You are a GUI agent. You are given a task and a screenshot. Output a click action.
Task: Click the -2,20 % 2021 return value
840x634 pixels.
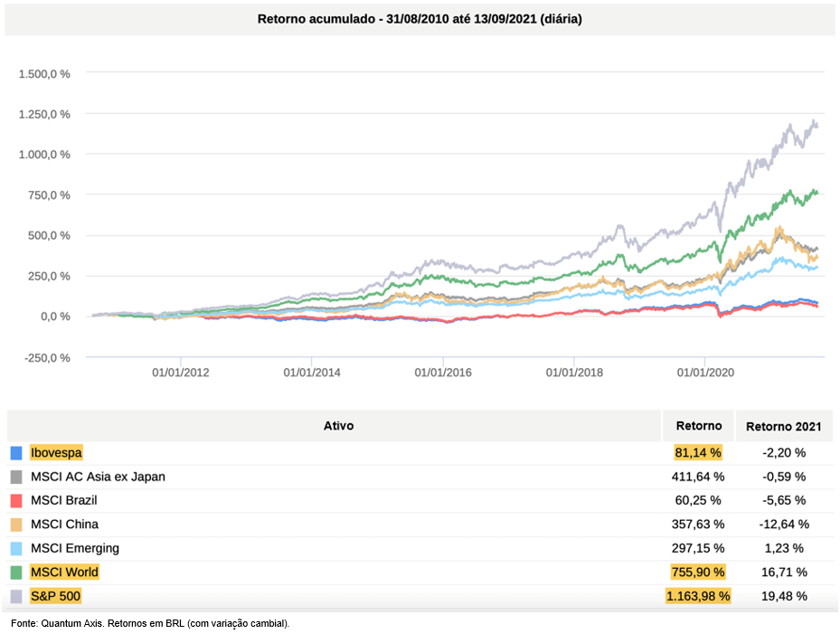click(784, 453)
